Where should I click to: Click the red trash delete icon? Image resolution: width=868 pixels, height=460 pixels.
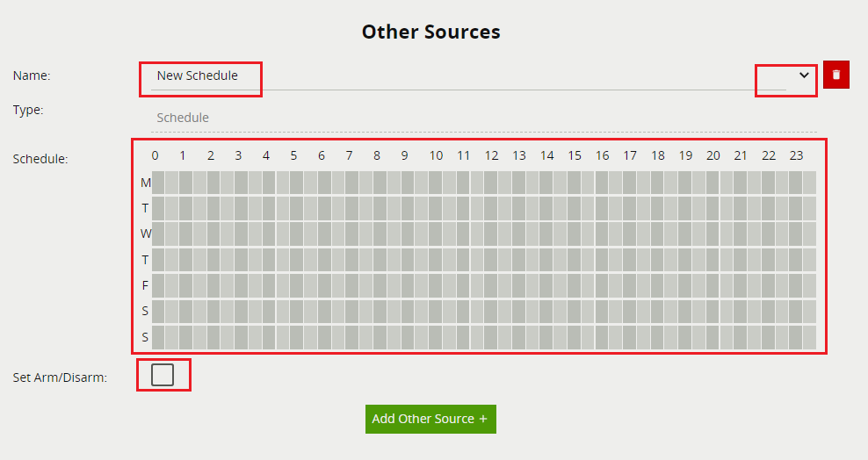835,75
